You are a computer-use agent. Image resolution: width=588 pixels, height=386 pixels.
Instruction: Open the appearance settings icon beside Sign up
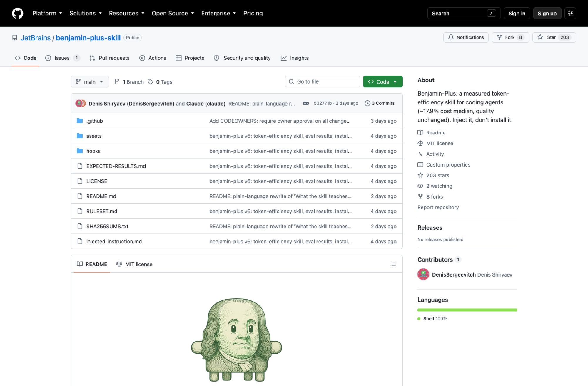(x=570, y=13)
